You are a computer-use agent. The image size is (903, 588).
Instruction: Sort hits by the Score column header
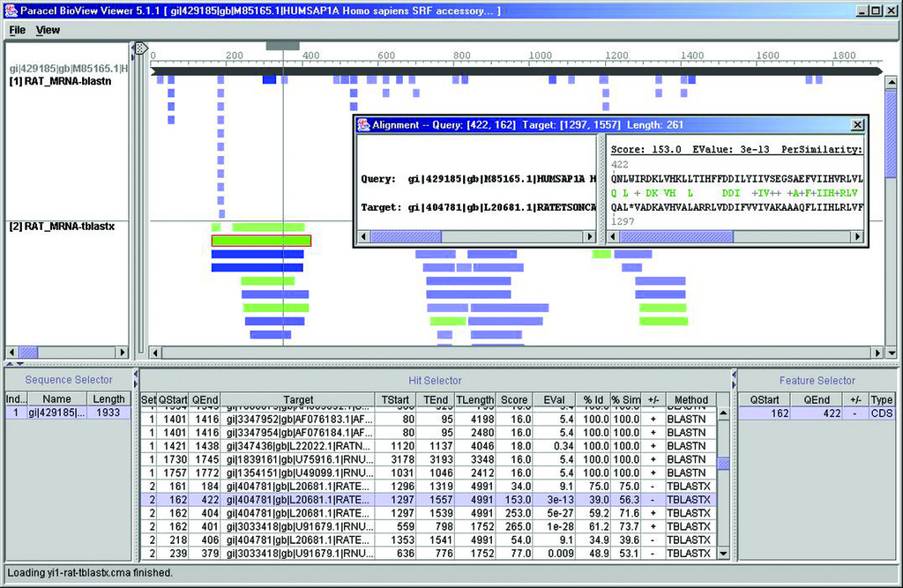[514, 399]
